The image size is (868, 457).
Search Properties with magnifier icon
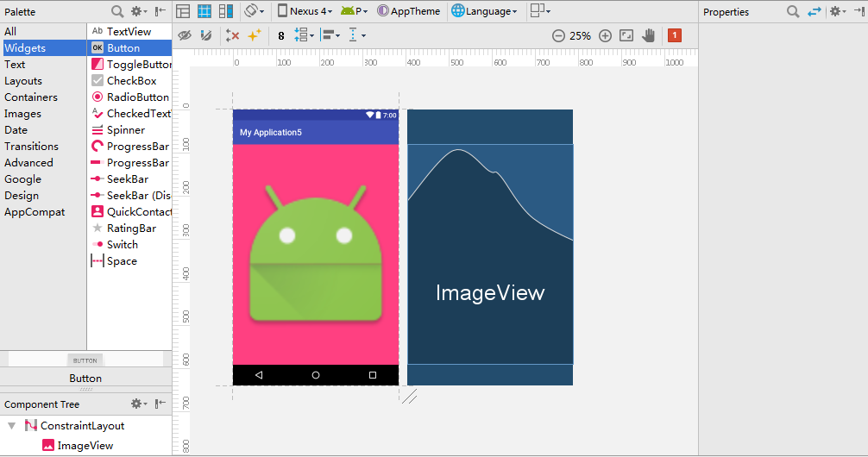[793, 11]
